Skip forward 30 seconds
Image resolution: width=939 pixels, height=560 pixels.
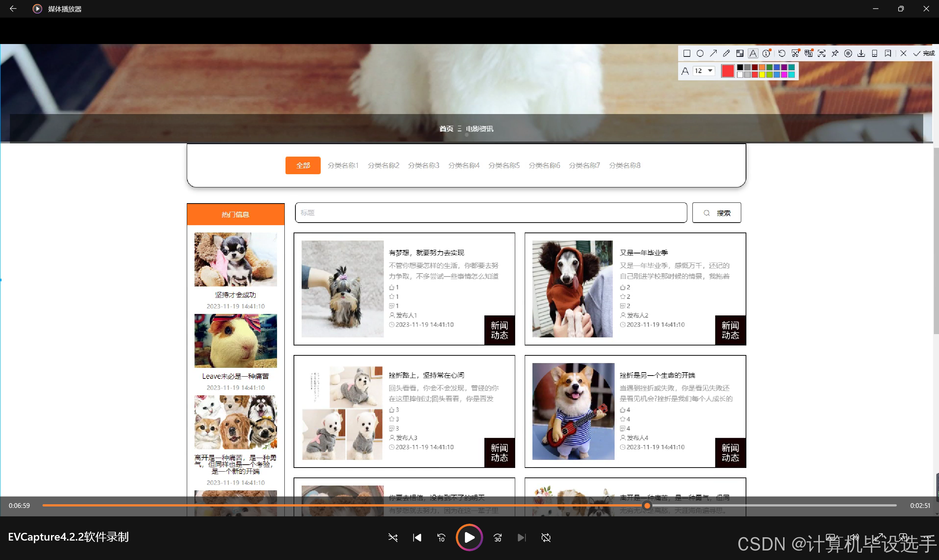tap(498, 537)
